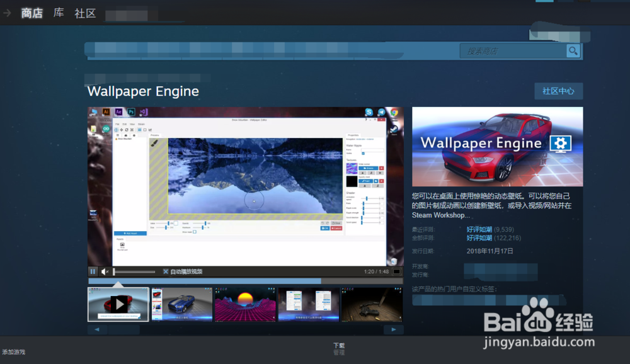Click the thumbnail strip scrollbar handle
This screenshot has height=364, width=630.
click(x=123, y=330)
